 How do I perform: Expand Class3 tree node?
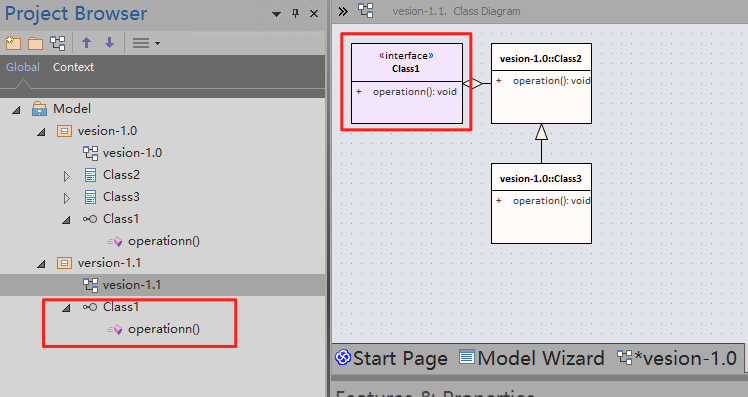[67, 198]
